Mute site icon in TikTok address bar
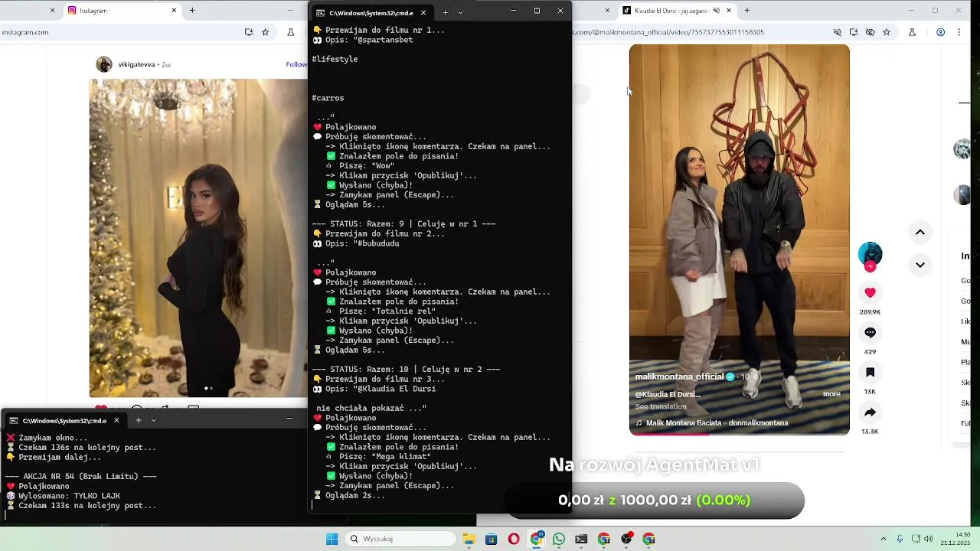This screenshot has width=980, height=551. coord(837,32)
